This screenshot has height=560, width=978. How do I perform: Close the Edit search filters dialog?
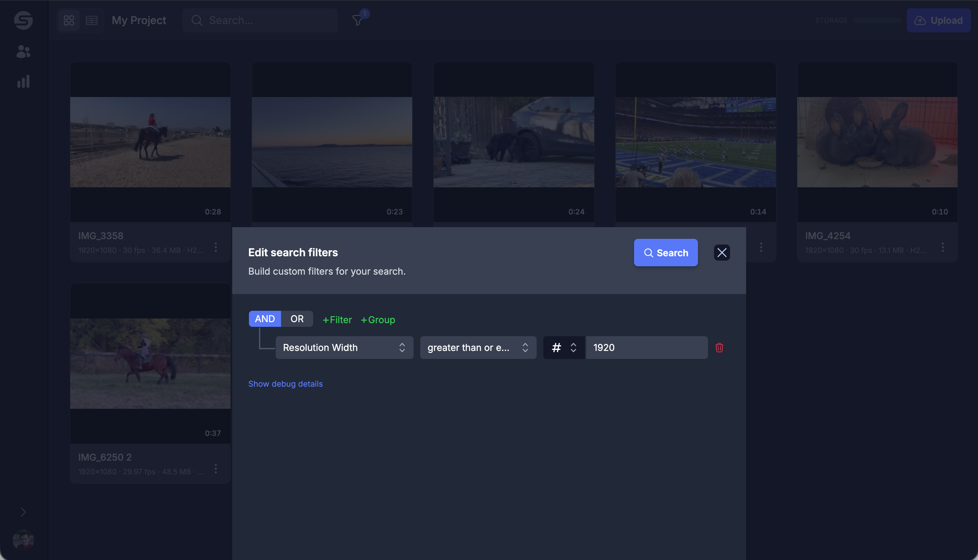721,253
